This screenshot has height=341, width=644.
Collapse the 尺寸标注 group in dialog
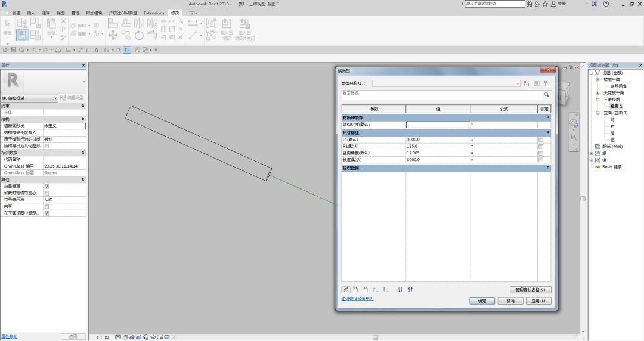point(547,132)
